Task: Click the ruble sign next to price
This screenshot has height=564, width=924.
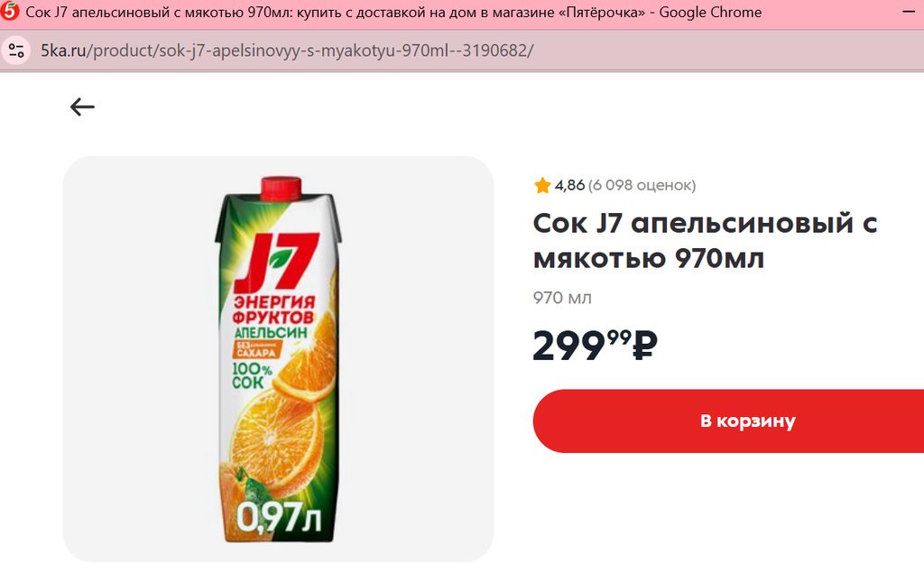Action: (644, 346)
